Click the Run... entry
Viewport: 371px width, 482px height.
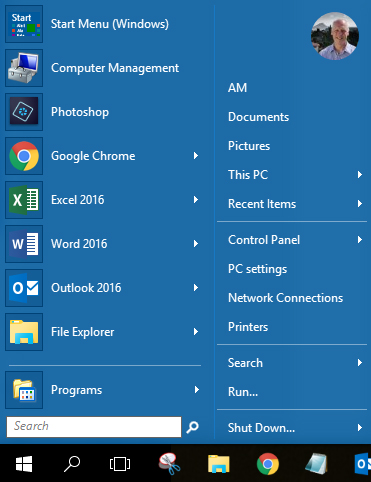pyautogui.click(x=243, y=392)
